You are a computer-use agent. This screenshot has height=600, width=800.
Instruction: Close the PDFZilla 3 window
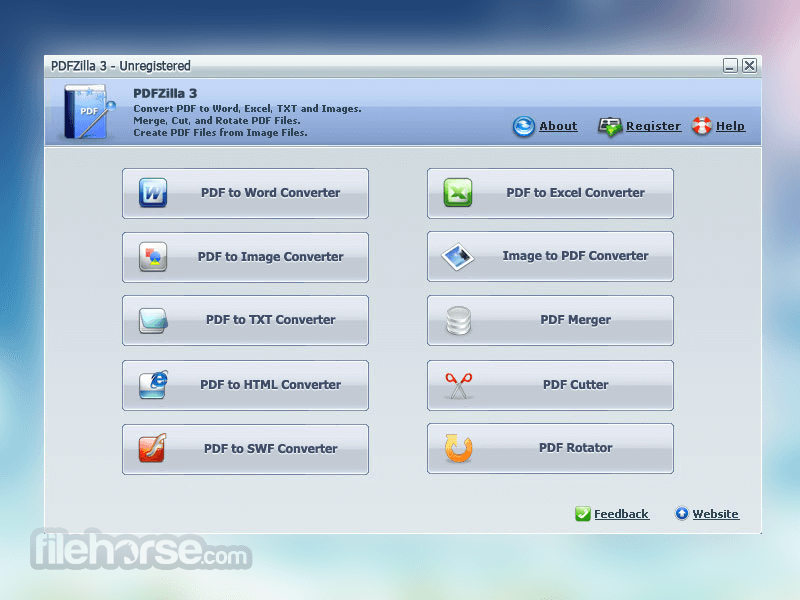(749, 65)
